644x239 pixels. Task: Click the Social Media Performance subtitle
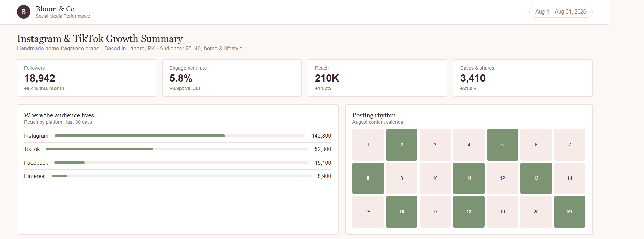(63, 16)
